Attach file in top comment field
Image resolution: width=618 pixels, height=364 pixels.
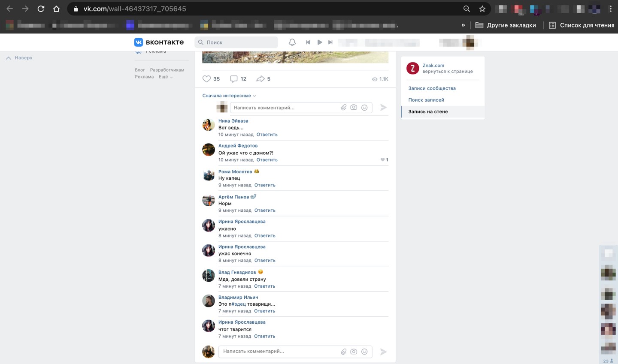point(344,108)
